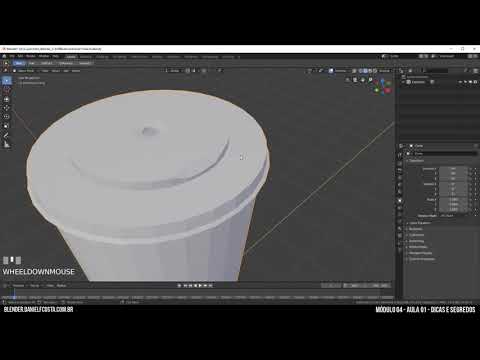Toggle Location X lock icon
The height and width of the screenshot is (360, 480).
[471, 169]
